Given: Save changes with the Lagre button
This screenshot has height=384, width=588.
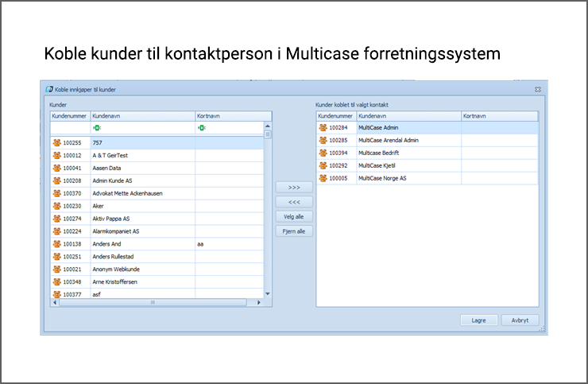Looking at the screenshot, I should 479,320.
